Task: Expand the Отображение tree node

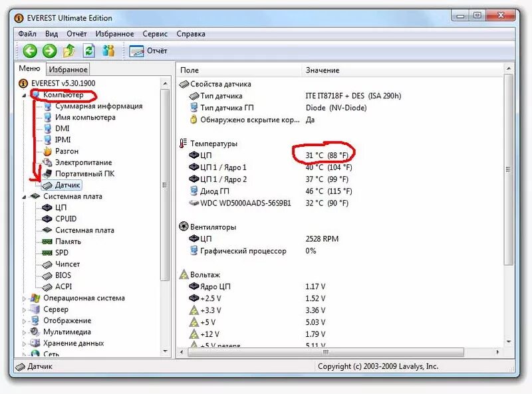Action: [x=24, y=321]
